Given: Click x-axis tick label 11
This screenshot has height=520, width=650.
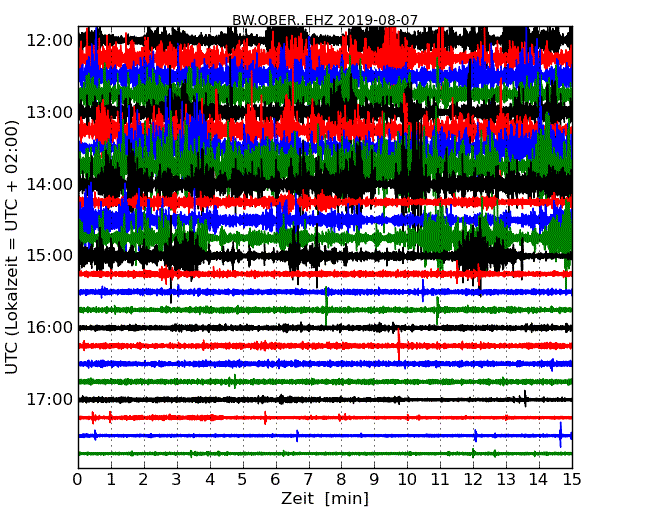Looking at the screenshot, I should pyautogui.click(x=440, y=479).
